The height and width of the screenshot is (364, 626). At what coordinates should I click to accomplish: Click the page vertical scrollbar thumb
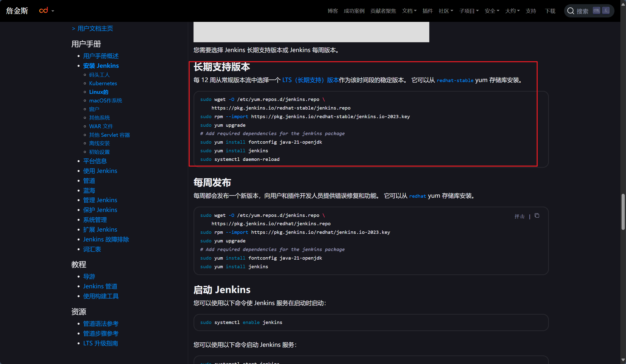tap(623, 212)
